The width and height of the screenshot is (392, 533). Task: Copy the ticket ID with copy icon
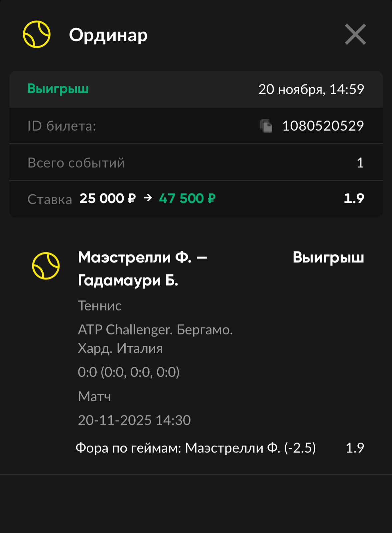266,126
